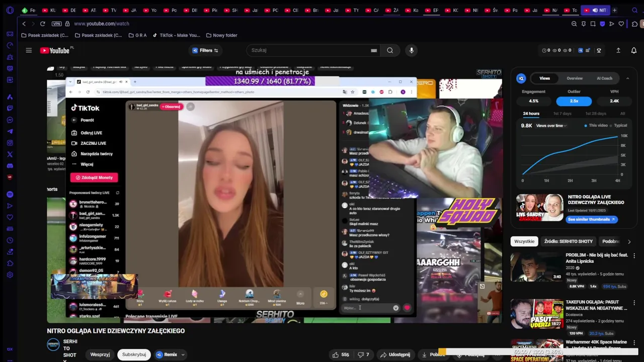
Task: Click the upload arrow icon in YouTube header
Action: [x=618, y=50]
